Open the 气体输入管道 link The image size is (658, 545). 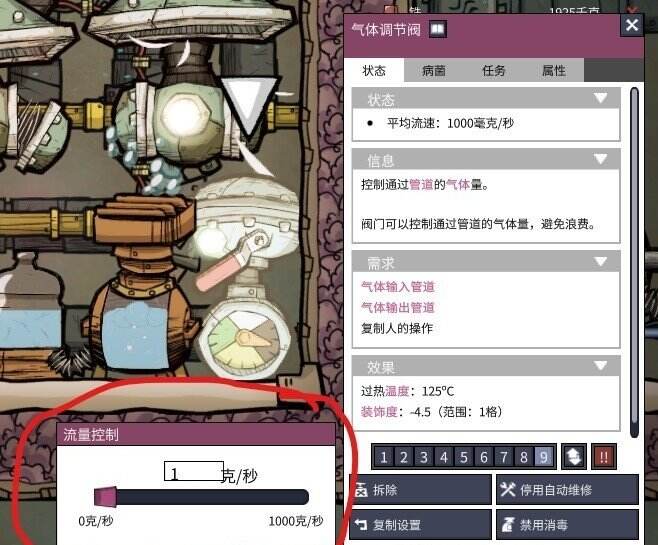397,287
